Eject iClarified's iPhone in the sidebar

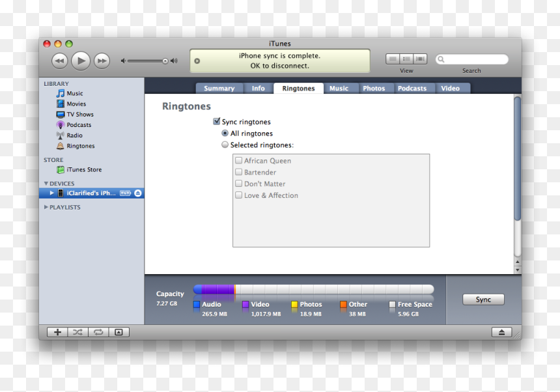(138, 193)
